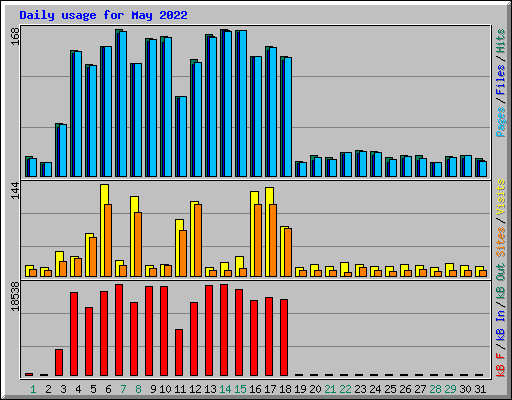This screenshot has width=512, height=400.
Task: Click the 'kB Out' legend label
Action: pos(500,281)
